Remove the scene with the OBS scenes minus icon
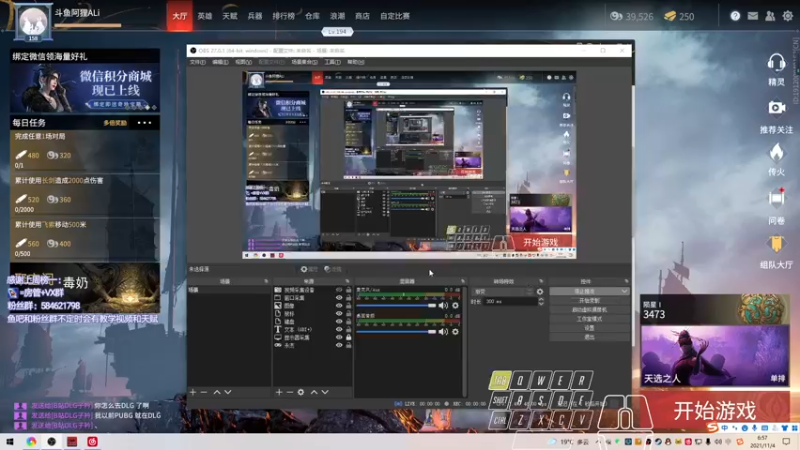The image size is (800, 450). coord(204,392)
